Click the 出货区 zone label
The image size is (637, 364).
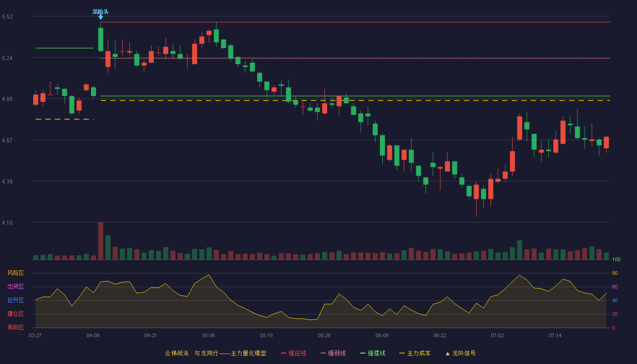[x=15, y=287]
